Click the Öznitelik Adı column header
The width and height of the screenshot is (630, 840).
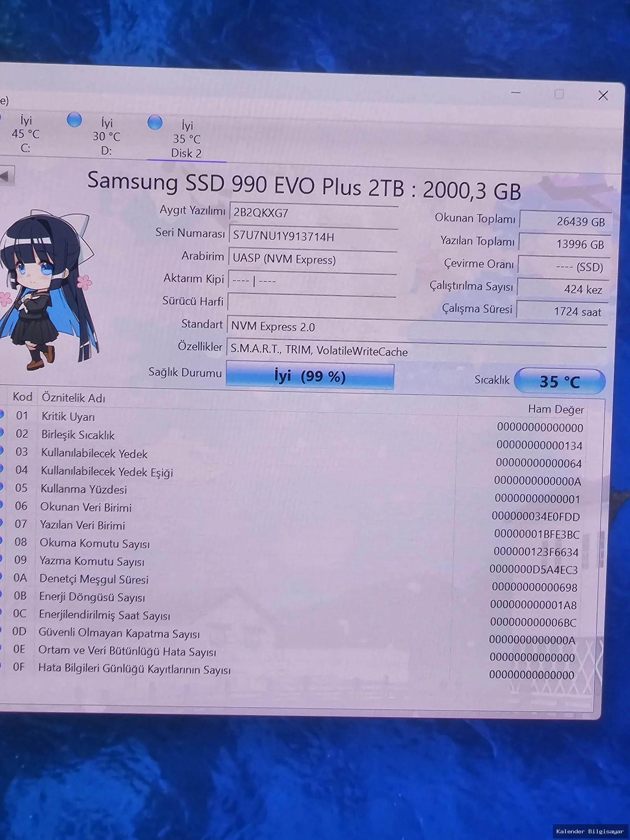point(74,398)
